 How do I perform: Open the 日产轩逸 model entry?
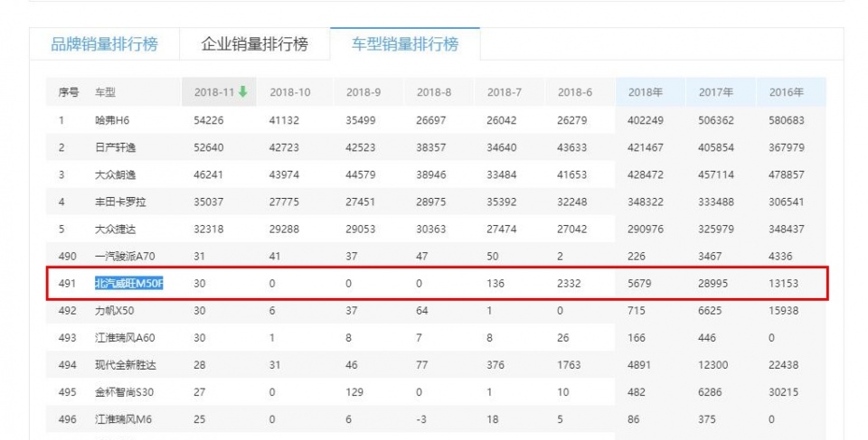[x=115, y=148]
